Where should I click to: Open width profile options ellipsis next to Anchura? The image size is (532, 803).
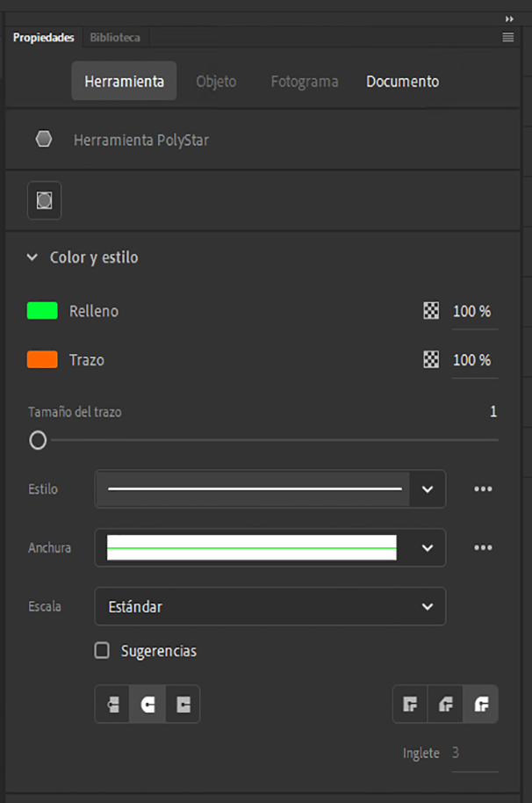click(483, 547)
